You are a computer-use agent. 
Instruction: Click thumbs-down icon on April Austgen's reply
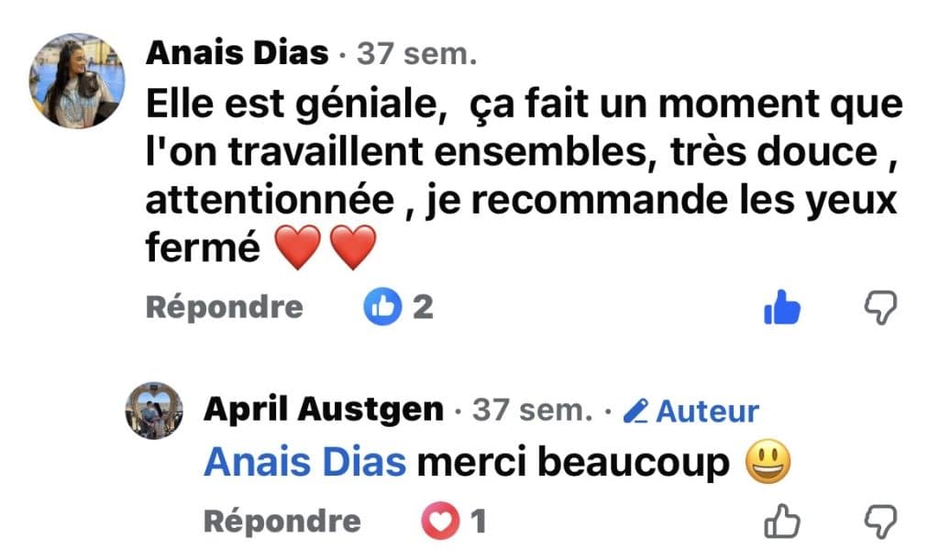(x=881, y=522)
